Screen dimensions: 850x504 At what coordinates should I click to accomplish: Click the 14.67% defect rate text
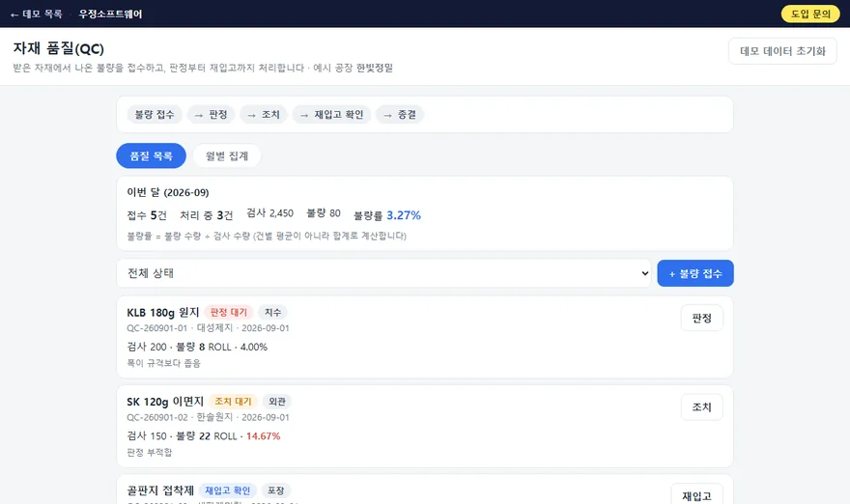tap(263, 436)
